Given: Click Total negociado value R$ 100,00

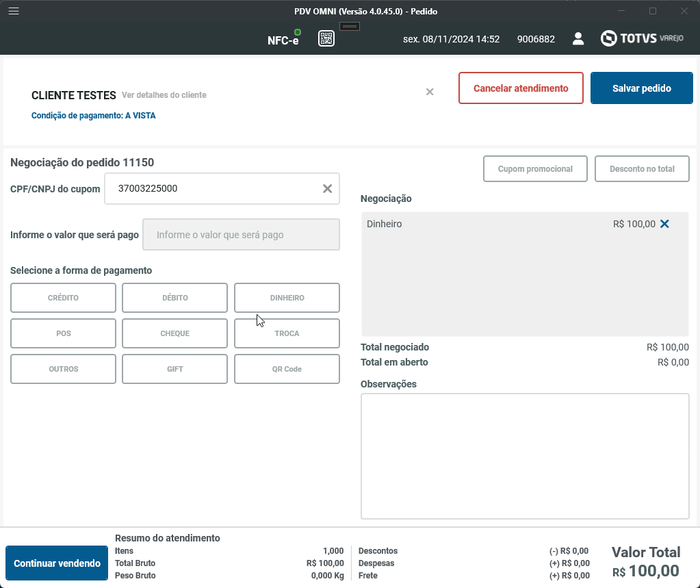Looking at the screenshot, I should pos(668,347).
